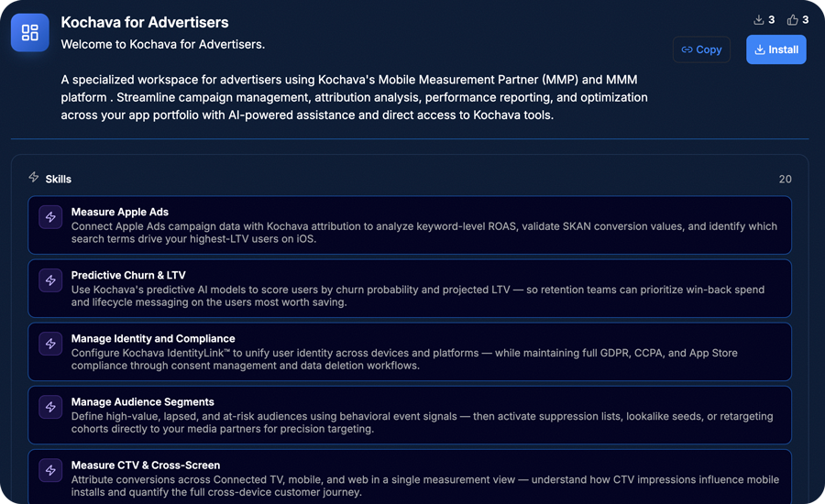Click the download count icon

[x=758, y=20]
